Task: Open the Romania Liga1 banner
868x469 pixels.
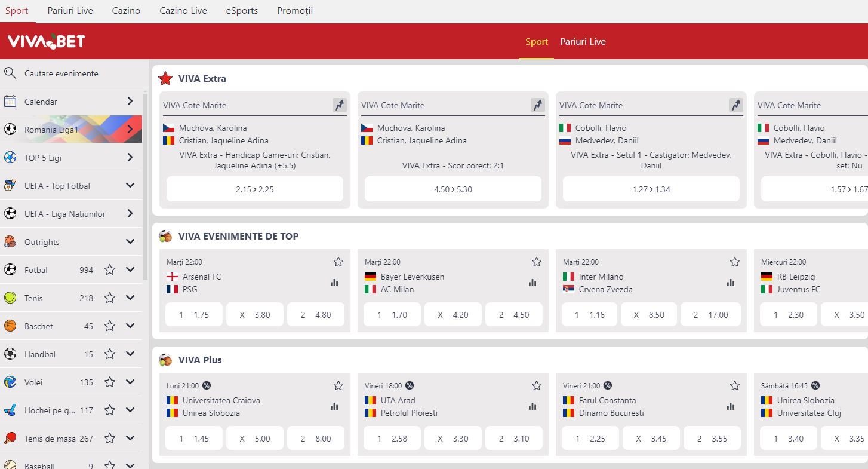Action: pyautogui.click(x=71, y=130)
